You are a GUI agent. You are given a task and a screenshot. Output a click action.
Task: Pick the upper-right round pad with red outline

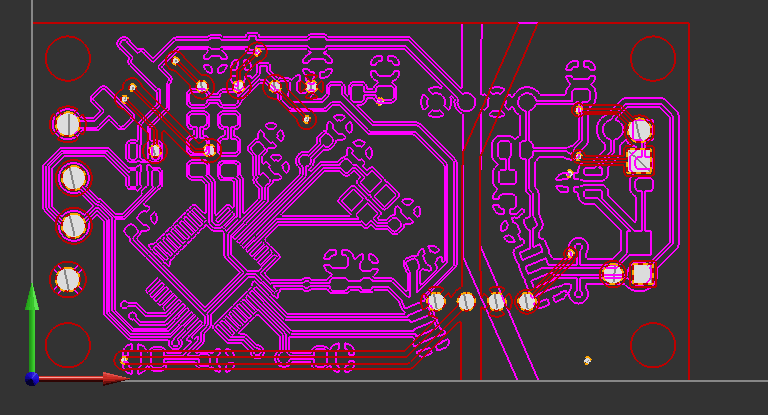pos(640,129)
